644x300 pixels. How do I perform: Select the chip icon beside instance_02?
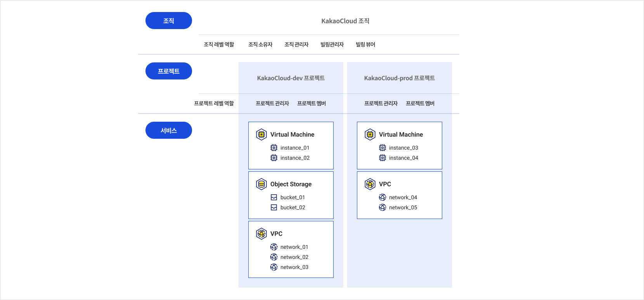[274, 158]
